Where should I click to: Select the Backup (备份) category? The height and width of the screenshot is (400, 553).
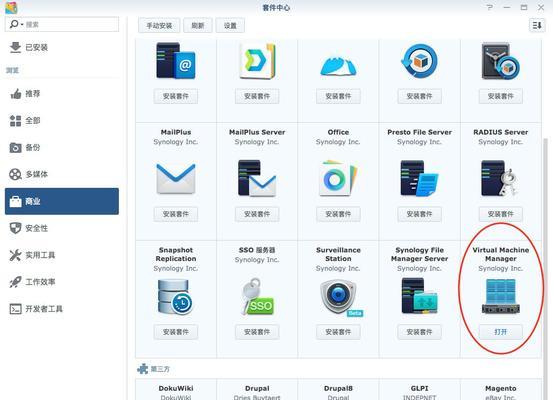coord(62,147)
